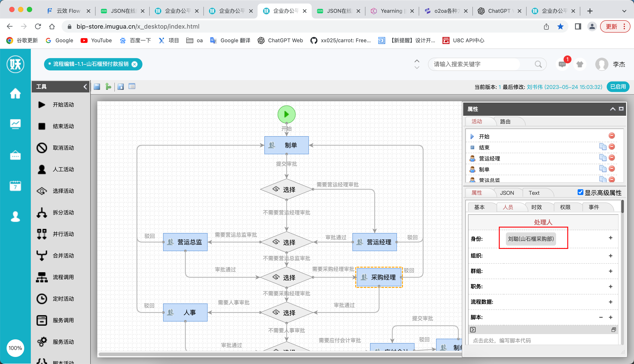Select the 并行活动 tool in palette
This screenshot has height=364, width=634.
[42, 234]
